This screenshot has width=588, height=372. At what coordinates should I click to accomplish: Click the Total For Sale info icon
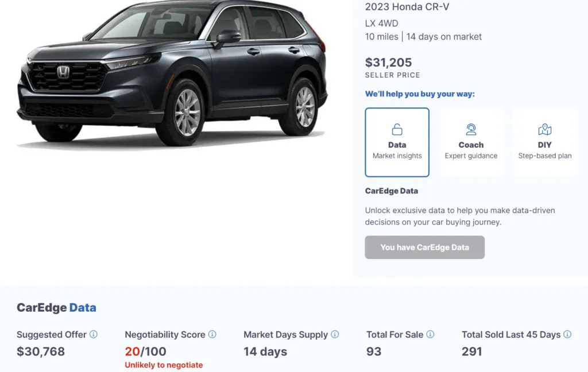click(x=430, y=334)
